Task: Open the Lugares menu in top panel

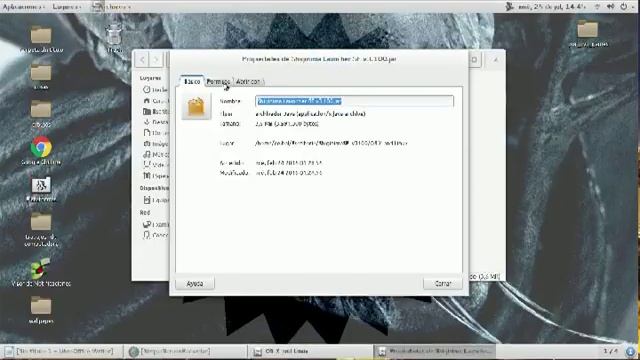Action: (67, 7)
